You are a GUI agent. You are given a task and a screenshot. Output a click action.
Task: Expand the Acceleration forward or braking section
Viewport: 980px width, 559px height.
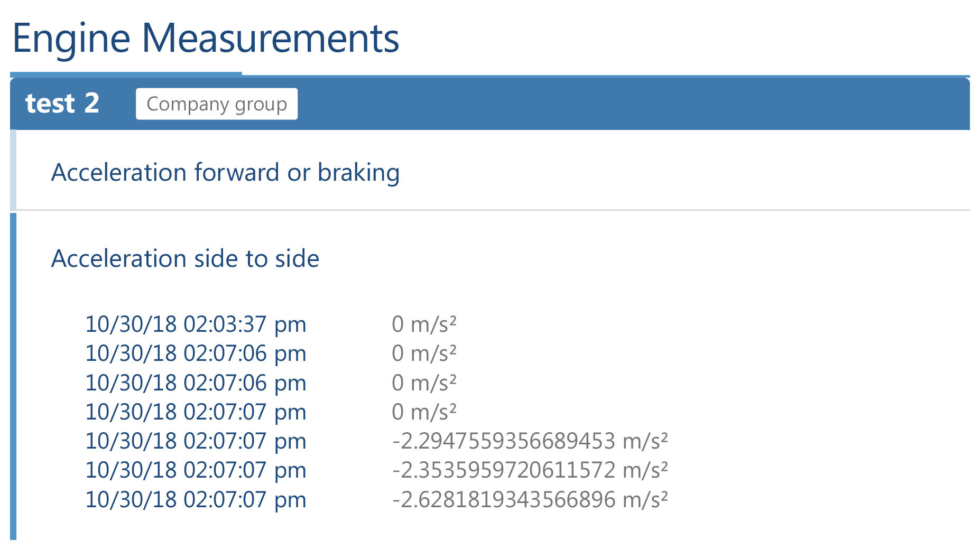(x=225, y=171)
